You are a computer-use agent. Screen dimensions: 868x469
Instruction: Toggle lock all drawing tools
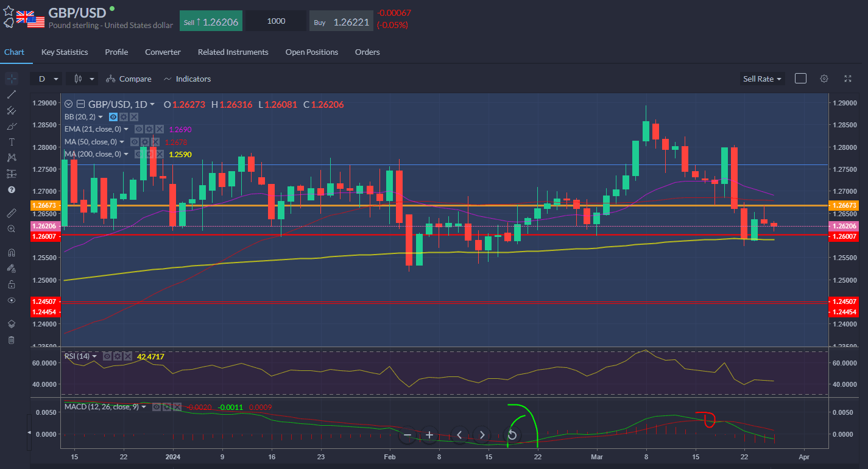point(11,284)
